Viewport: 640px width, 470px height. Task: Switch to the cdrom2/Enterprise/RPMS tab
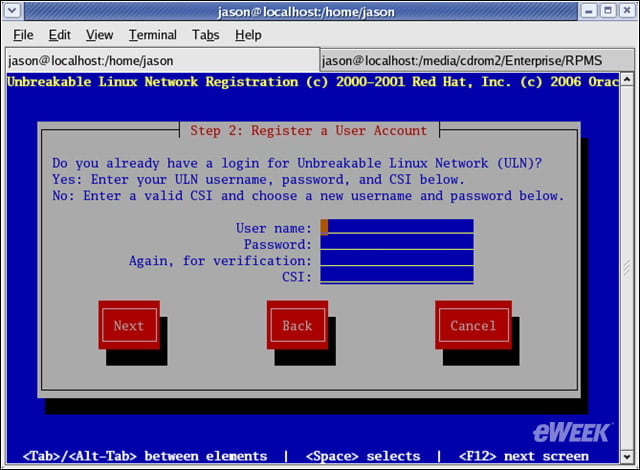(x=476, y=60)
